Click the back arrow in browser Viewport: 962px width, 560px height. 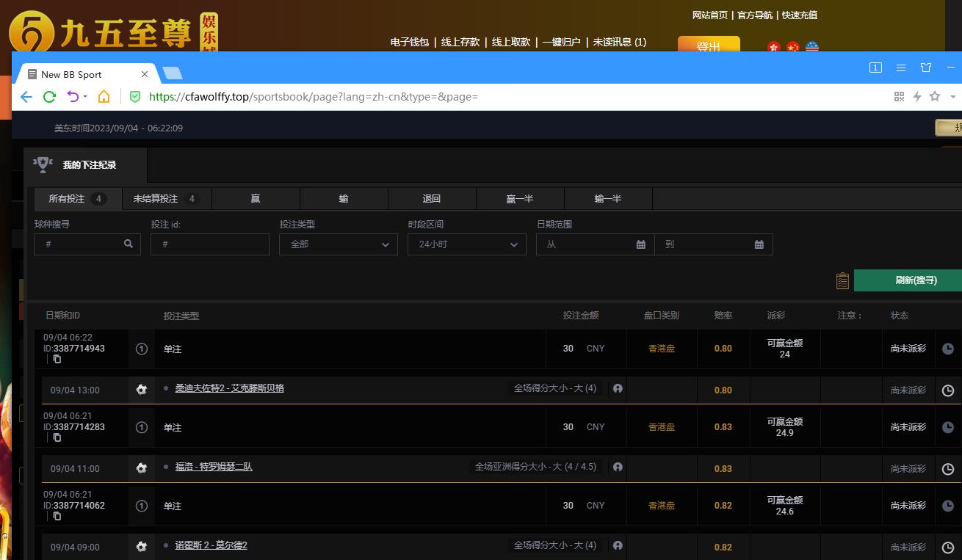pos(26,97)
